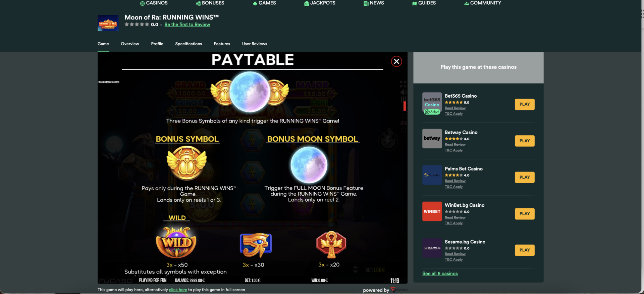The height and width of the screenshot is (294, 644).
Task: Click 'click here' to play in full screen
Action: pos(178,290)
